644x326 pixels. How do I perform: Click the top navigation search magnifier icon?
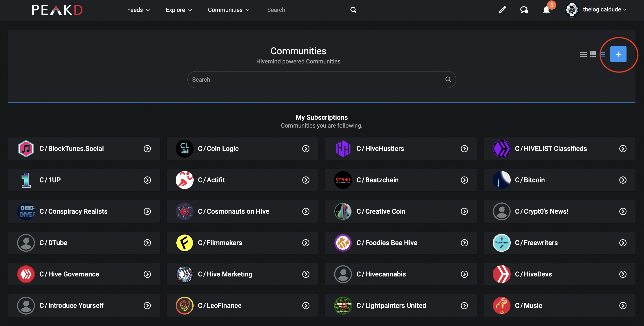[x=353, y=10]
